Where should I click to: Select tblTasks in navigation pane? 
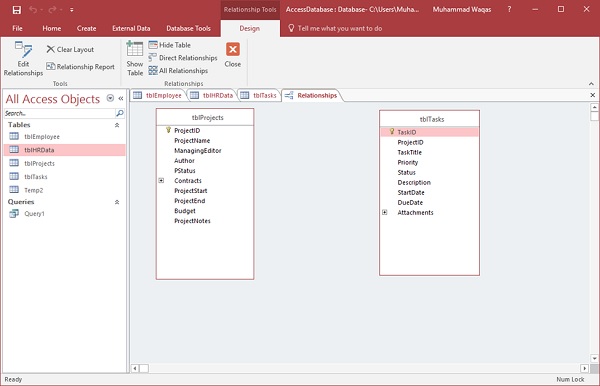tap(64, 177)
